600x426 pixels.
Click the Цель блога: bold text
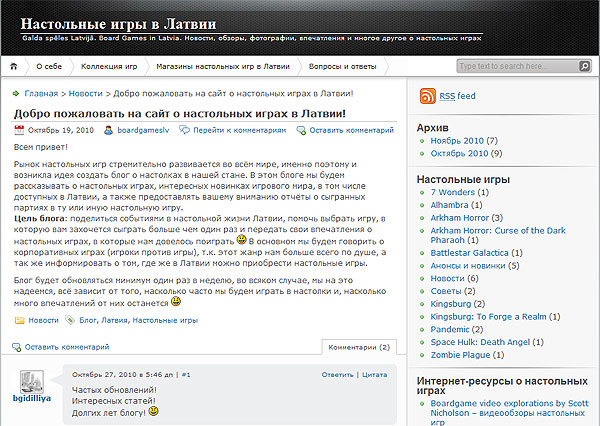coord(41,219)
